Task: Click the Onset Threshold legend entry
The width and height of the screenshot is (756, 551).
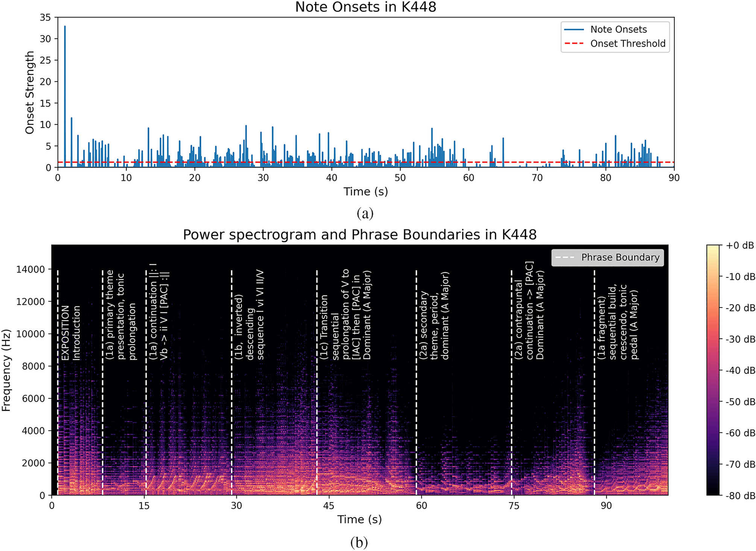Action: tap(627, 44)
